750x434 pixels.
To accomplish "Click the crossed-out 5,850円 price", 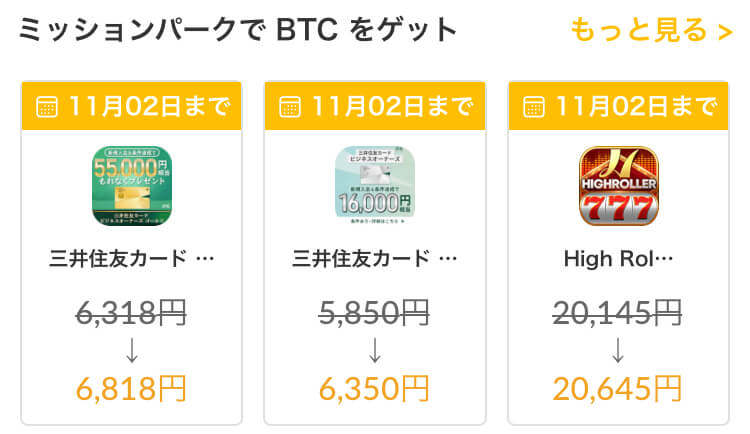I will [374, 314].
